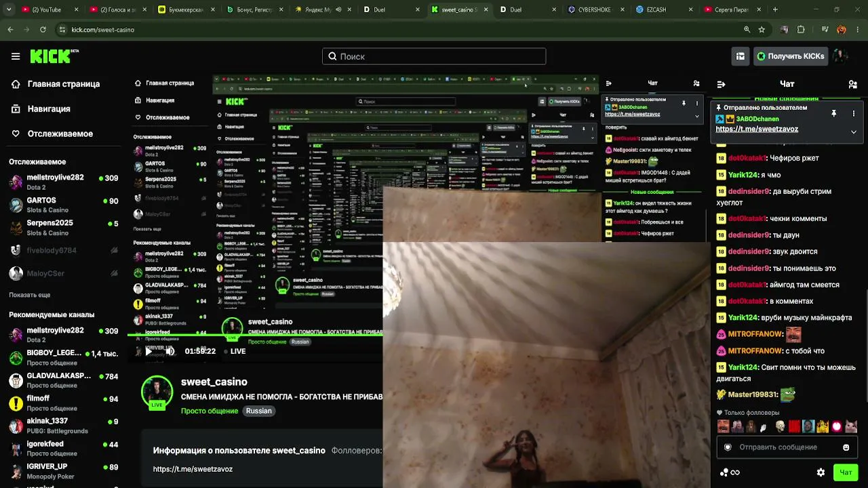Open the Serpens2025 channel in the sidebar
The width and height of the screenshot is (868, 488).
pyautogui.click(x=64, y=227)
